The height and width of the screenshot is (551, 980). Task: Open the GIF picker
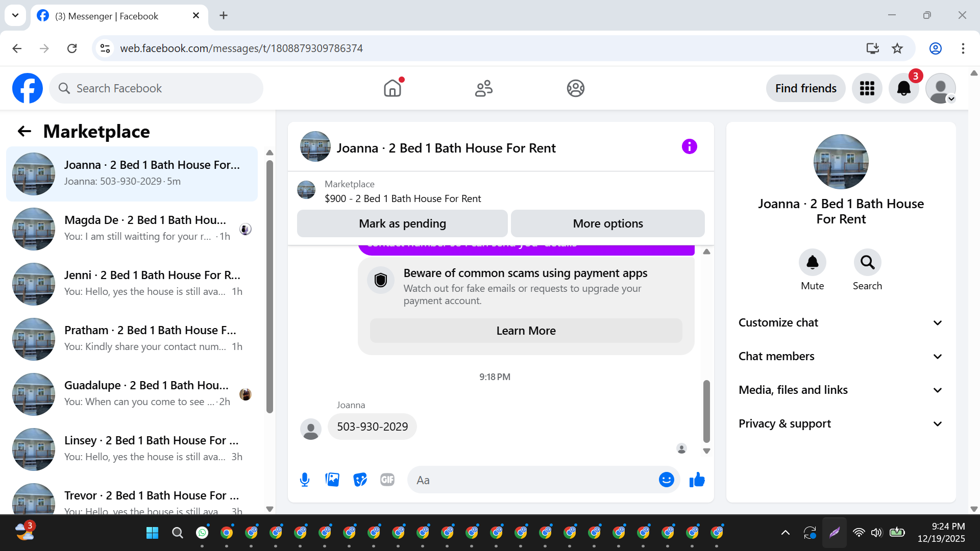click(387, 480)
